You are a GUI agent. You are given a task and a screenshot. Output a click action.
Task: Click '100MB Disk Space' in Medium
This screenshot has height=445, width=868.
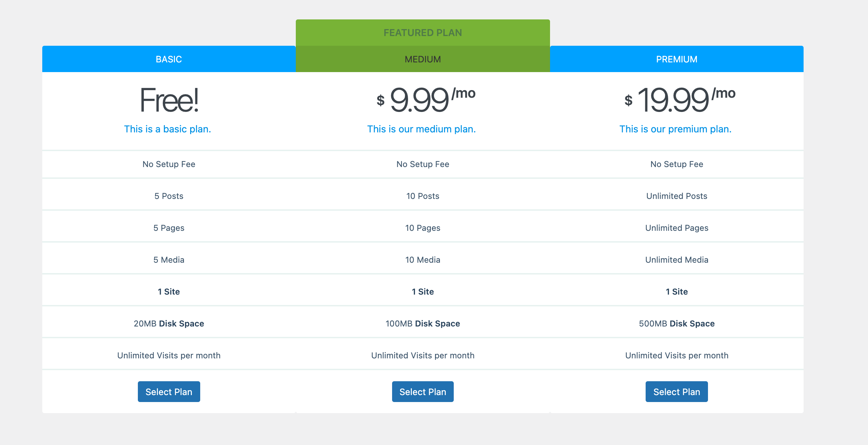423,323
